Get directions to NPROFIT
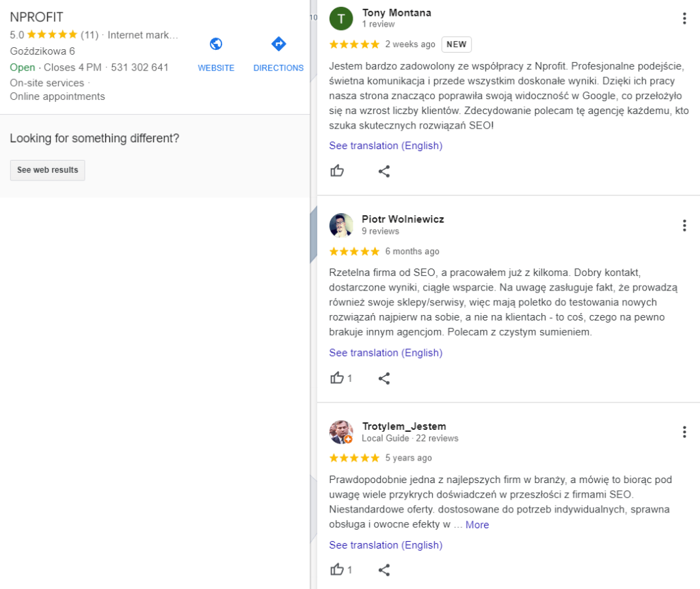 [x=278, y=44]
